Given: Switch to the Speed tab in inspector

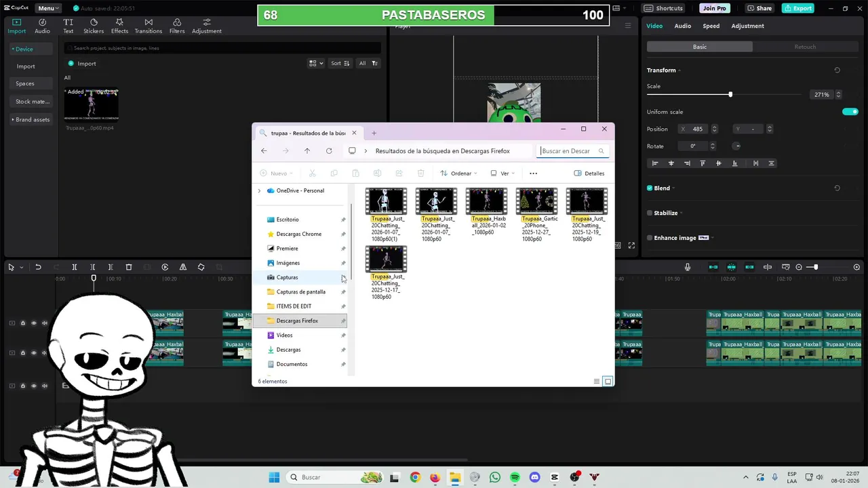Looking at the screenshot, I should [x=711, y=26].
